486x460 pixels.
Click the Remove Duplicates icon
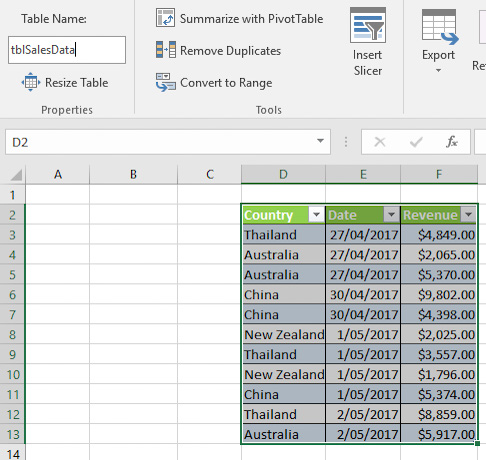[x=166, y=50]
